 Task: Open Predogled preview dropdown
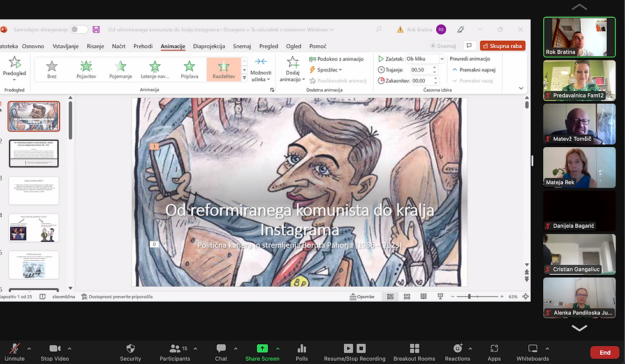14,69
